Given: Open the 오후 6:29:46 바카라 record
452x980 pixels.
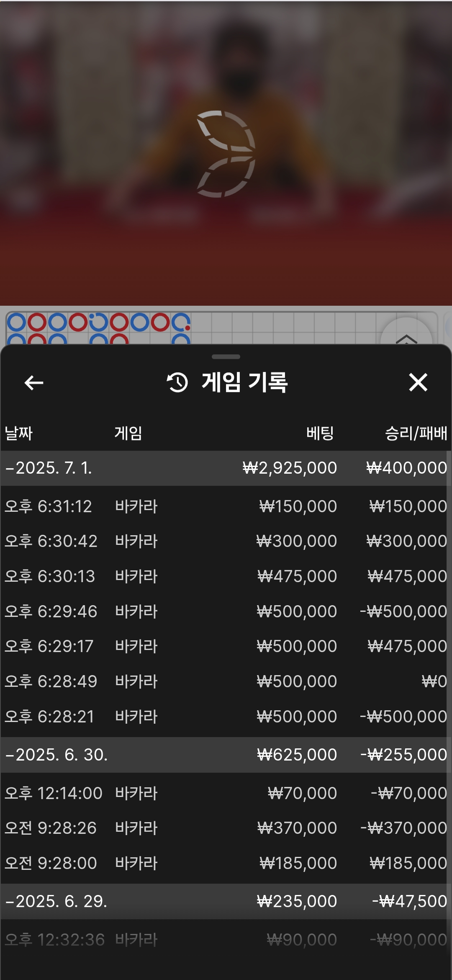Looking at the screenshot, I should (226, 611).
